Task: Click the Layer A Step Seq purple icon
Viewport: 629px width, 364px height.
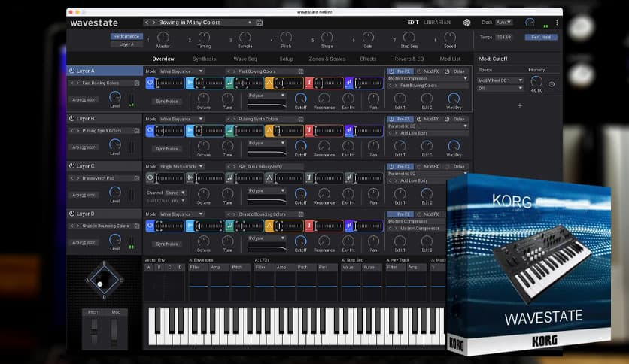Action: tap(348, 83)
